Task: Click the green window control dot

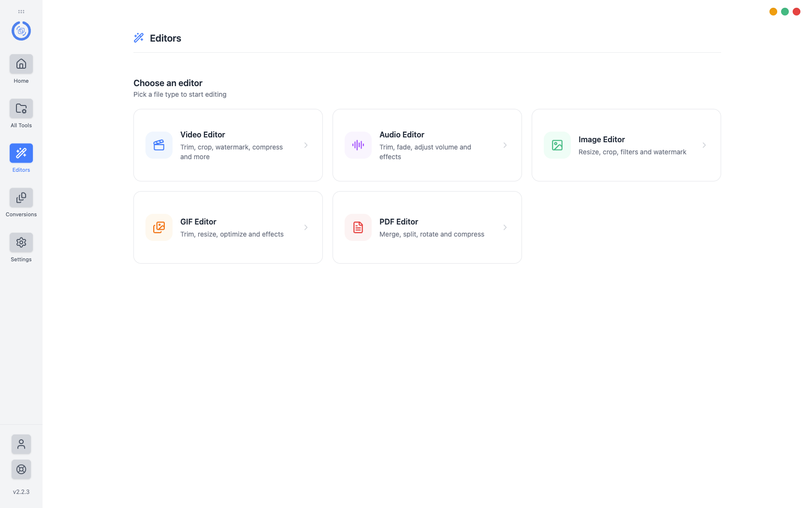Action: click(x=785, y=12)
